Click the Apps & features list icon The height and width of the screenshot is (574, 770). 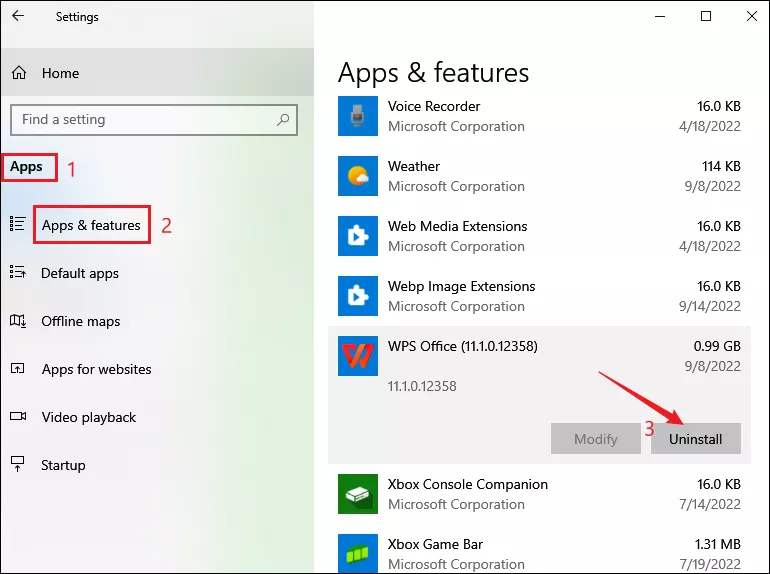tap(18, 224)
